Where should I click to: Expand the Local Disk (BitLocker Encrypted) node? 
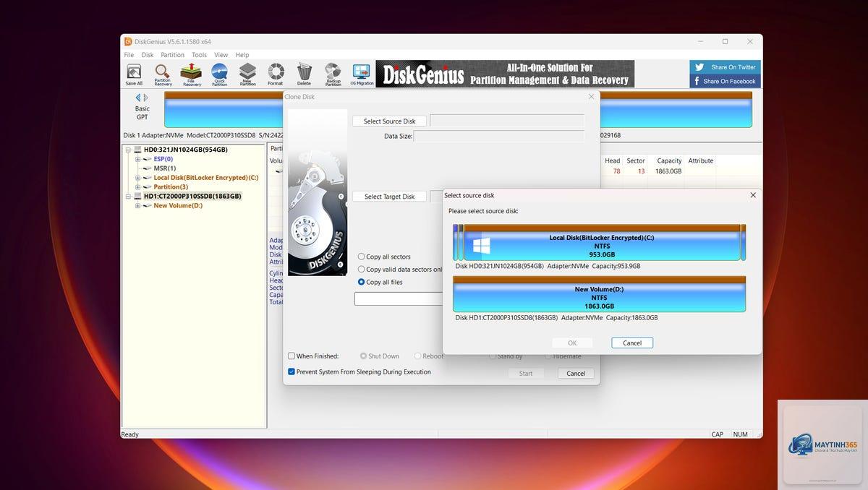(137, 178)
